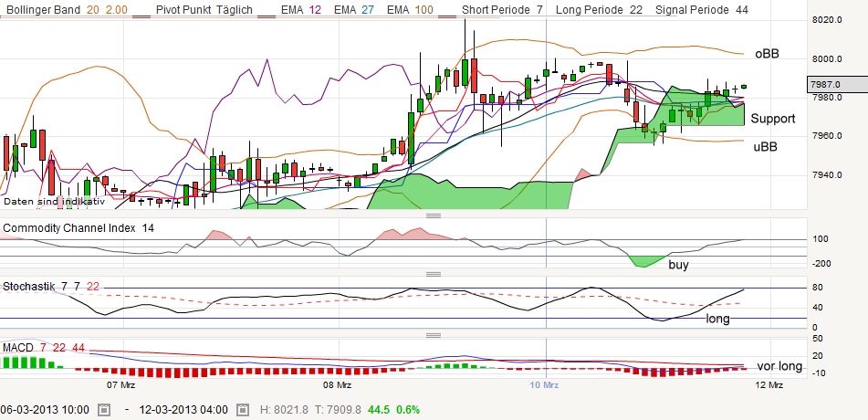
Task: Click the 10 Mrz date axis label
Action: [x=545, y=384]
